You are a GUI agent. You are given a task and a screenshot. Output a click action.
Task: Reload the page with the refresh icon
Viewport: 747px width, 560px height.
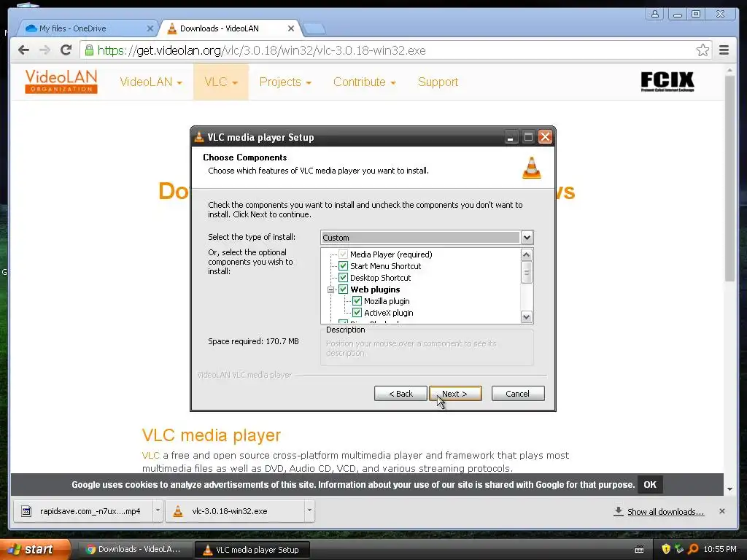[66, 50]
